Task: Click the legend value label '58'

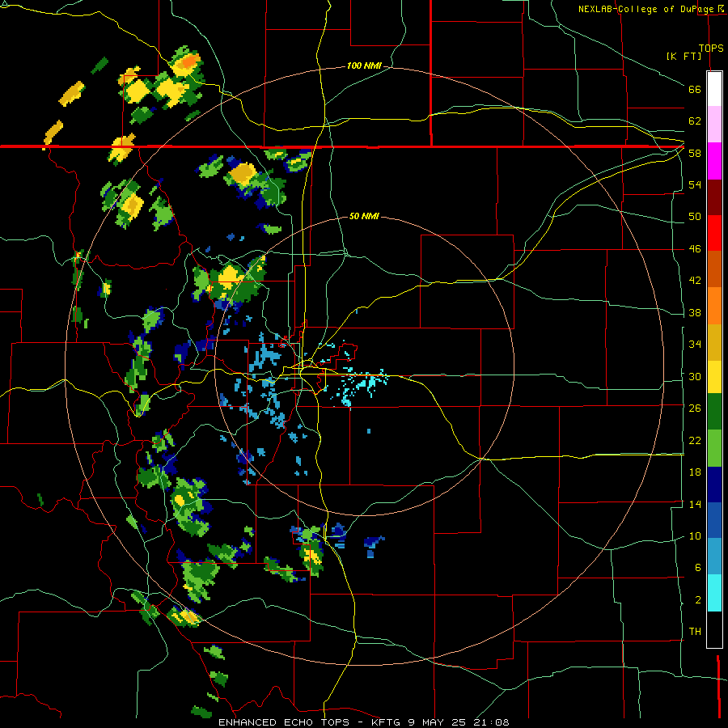Action: pos(695,153)
